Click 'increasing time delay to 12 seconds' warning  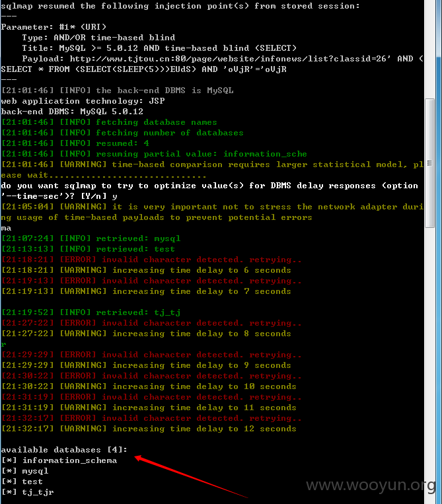click(x=149, y=429)
